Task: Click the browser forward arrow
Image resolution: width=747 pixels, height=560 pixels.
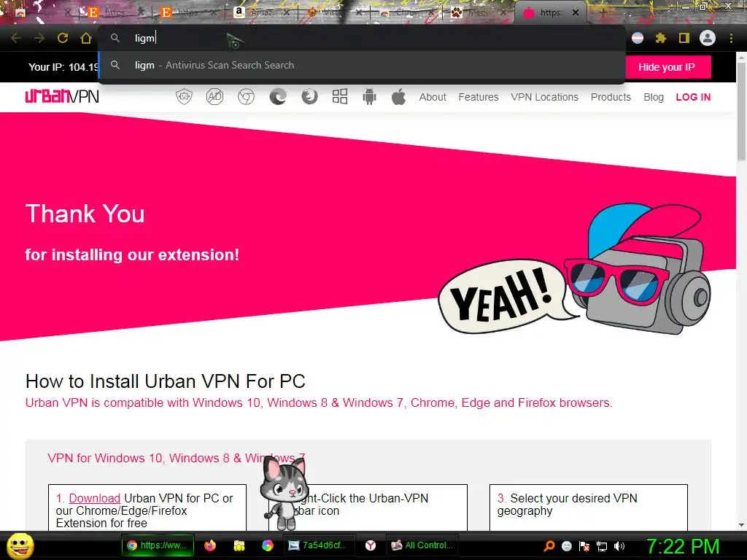Action: (39, 38)
